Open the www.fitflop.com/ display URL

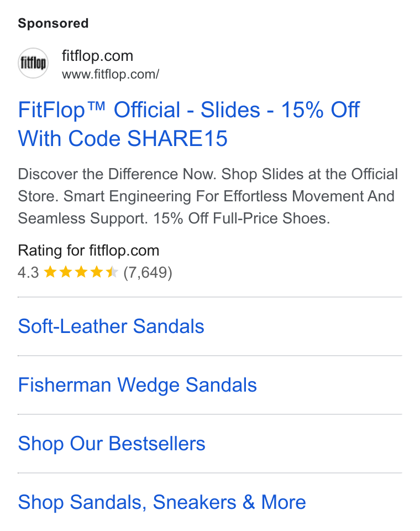pyautogui.click(x=111, y=74)
